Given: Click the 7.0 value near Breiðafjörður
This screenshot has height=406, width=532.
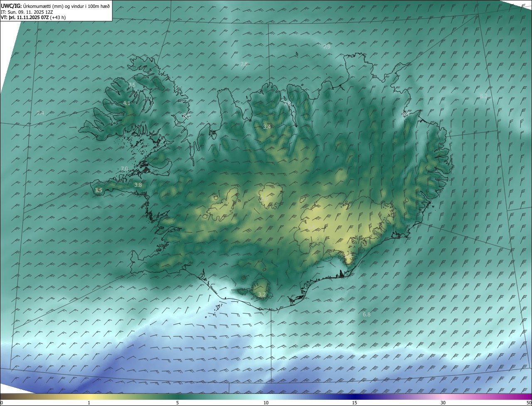Looking at the screenshot, I should (x=125, y=169).
